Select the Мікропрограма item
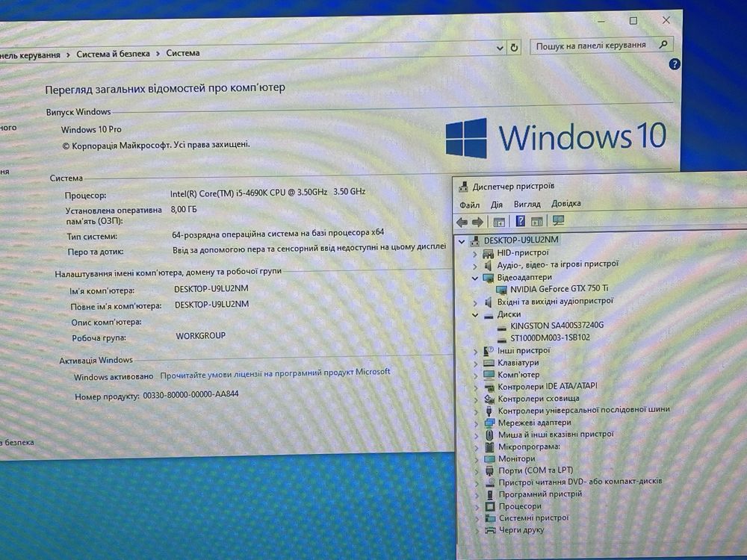This screenshot has height=560, width=747. (x=529, y=447)
